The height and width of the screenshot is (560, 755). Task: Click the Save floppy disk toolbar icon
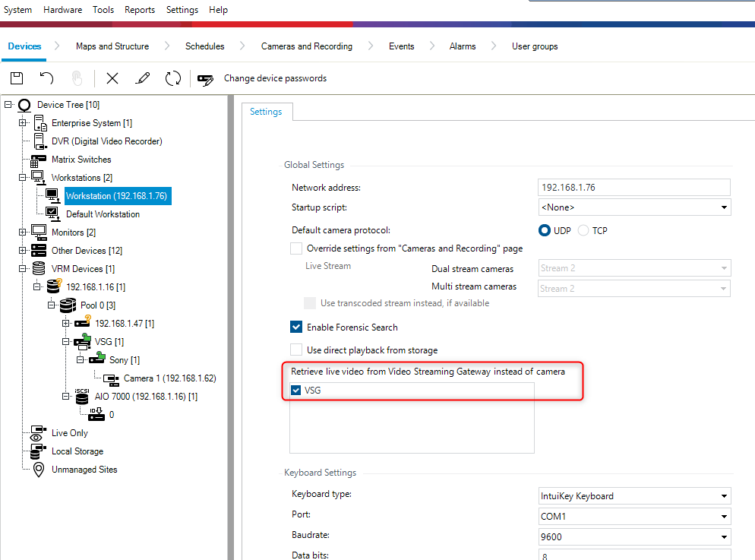click(x=17, y=78)
